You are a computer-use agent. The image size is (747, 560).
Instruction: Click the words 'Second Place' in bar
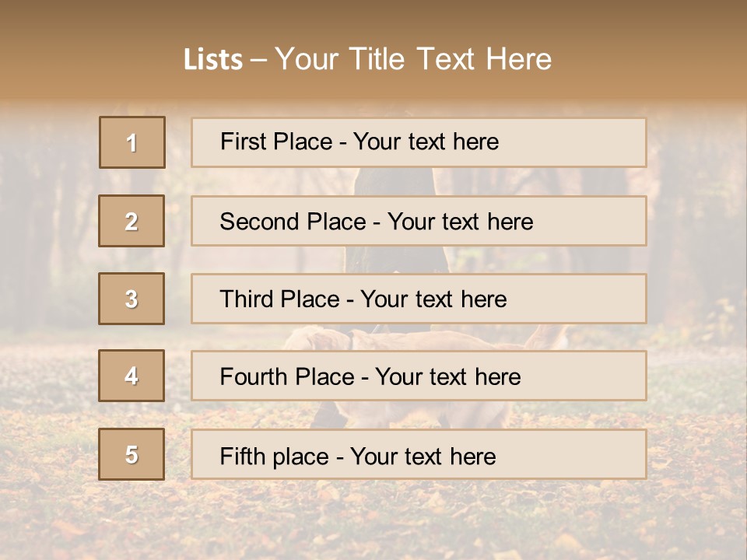[x=293, y=222]
